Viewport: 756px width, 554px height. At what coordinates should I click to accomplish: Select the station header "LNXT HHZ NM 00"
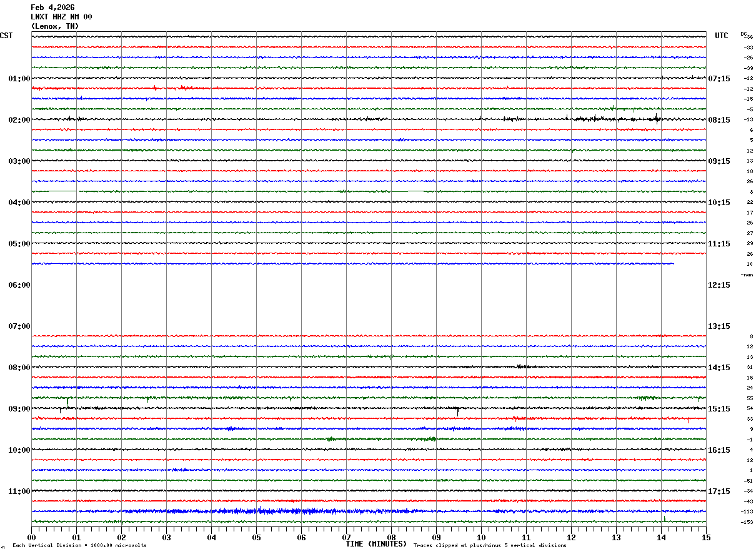coord(61,17)
